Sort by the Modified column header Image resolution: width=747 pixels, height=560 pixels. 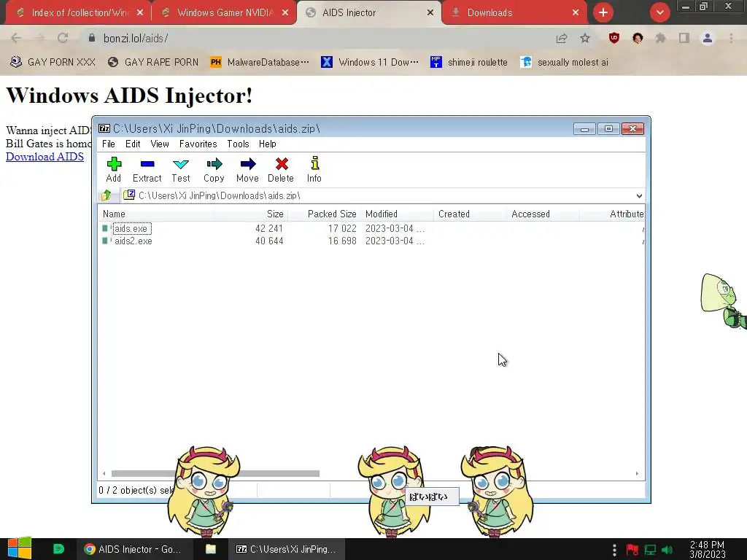[397, 214]
